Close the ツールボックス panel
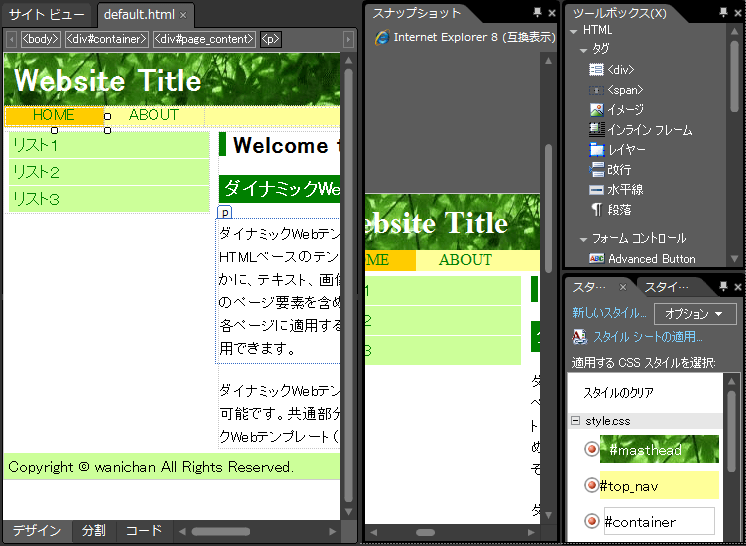The width and height of the screenshot is (746, 546). click(x=738, y=13)
